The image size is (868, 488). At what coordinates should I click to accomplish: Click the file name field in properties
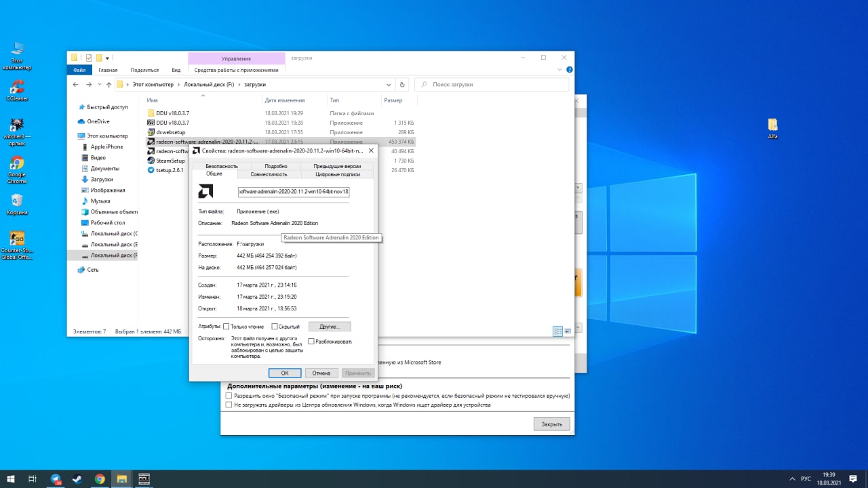coord(294,192)
